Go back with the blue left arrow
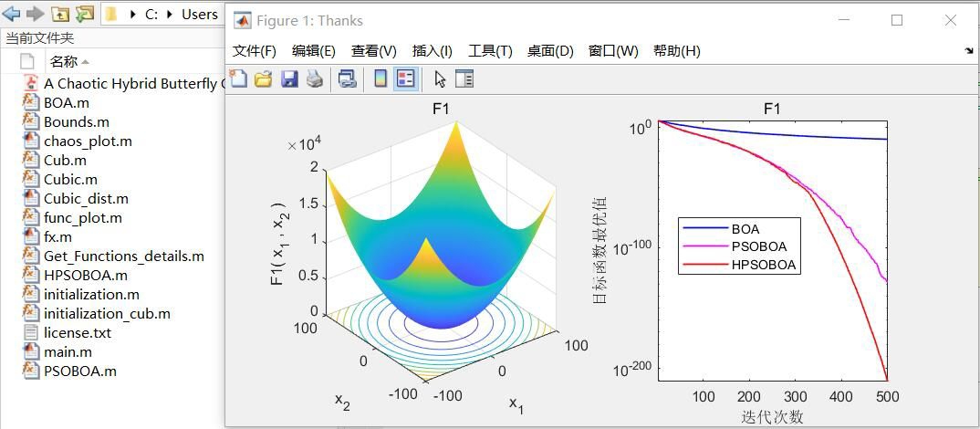 pos(12,14)
